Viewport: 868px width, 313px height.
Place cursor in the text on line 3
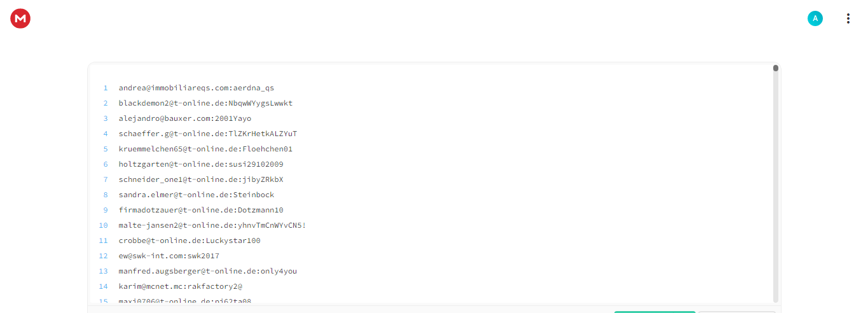click(185, 118)
